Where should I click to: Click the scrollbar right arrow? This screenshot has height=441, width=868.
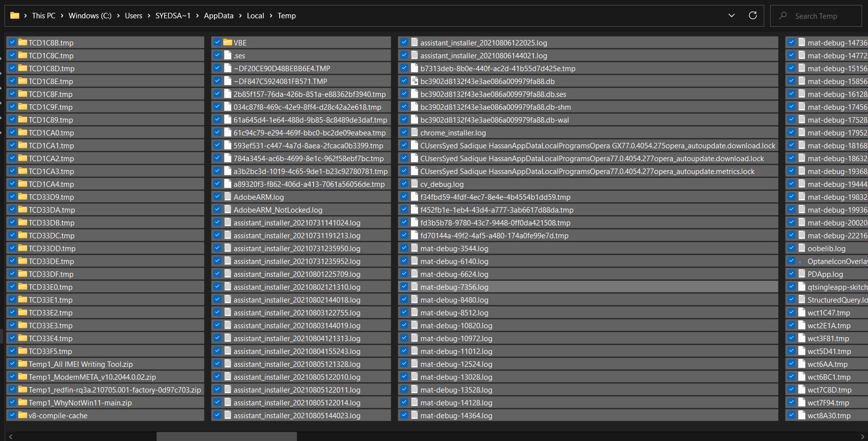863,437
